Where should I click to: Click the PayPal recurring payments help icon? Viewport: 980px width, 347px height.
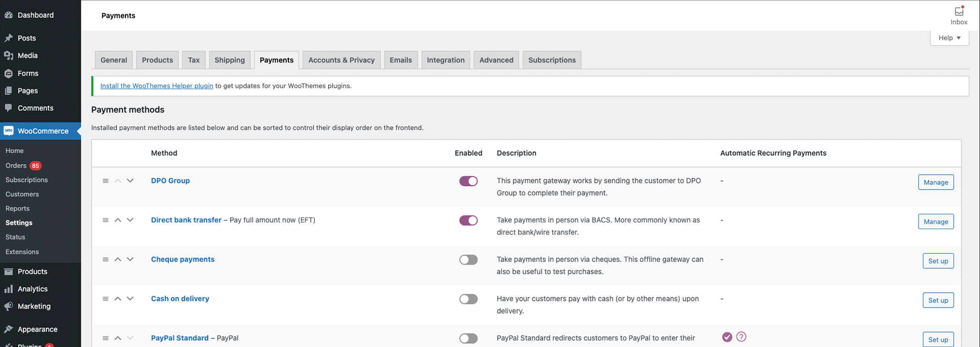(x=741, y=337)
